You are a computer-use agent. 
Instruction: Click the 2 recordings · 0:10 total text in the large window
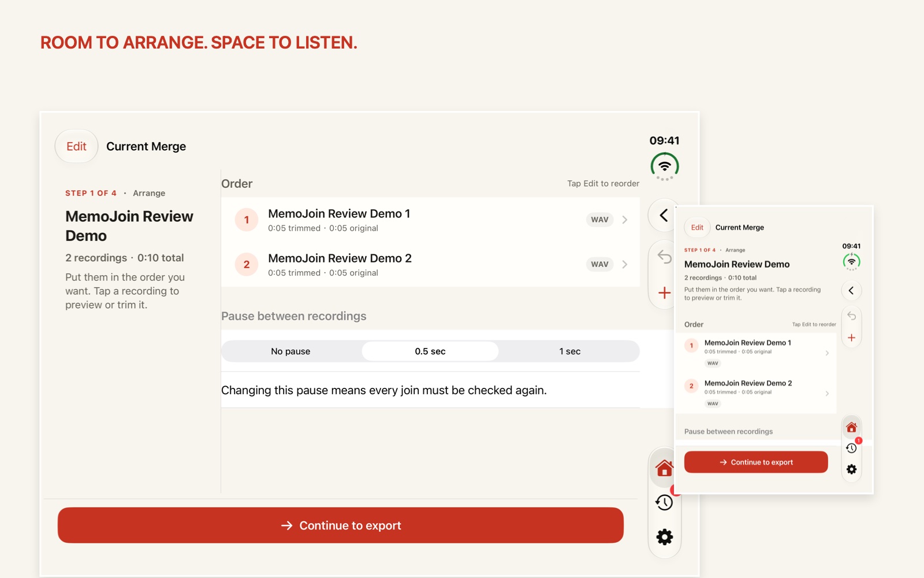(x=125, y=258)
